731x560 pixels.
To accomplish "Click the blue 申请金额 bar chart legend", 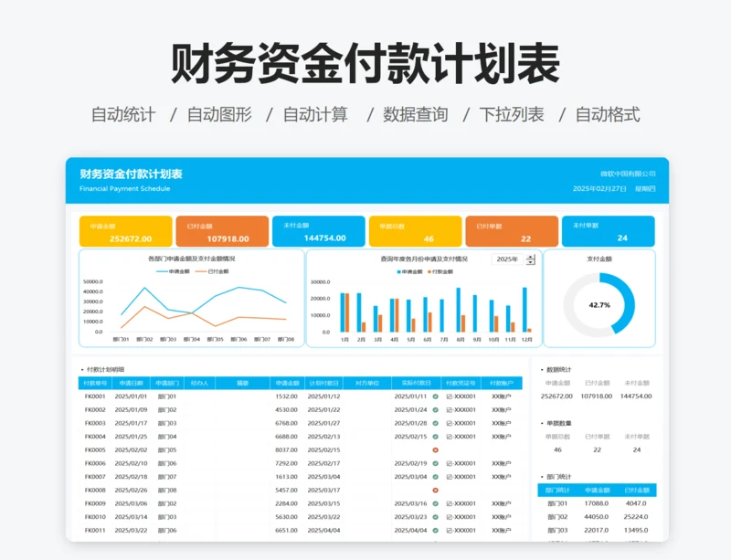I will pos(409,272).
